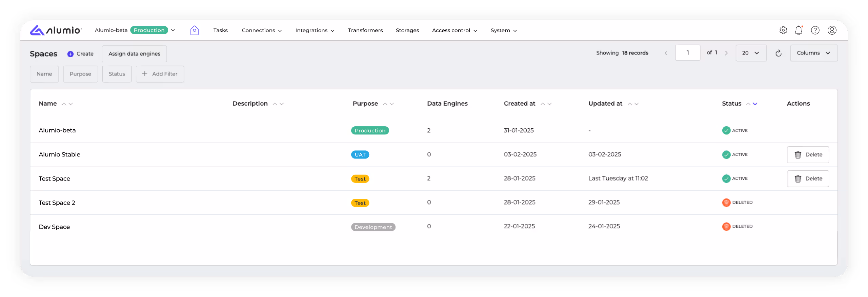Expand the Integrations menu

coord(315,30)
